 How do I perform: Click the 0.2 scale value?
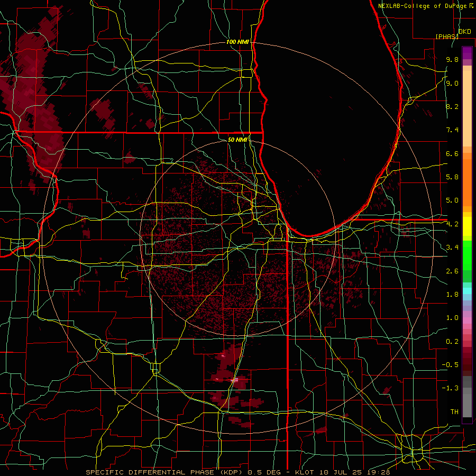pyautogui.click(x=452, y=342)
